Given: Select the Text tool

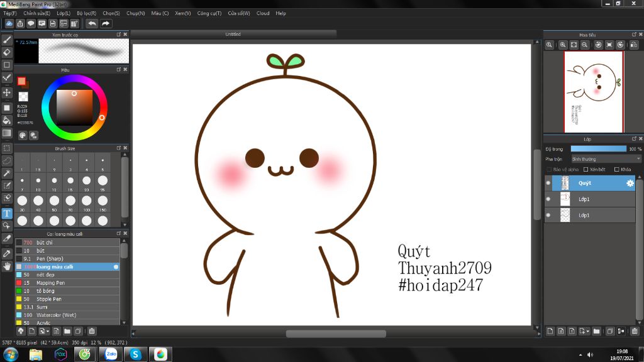Looking at the screenshot, I should coord(6,213).
